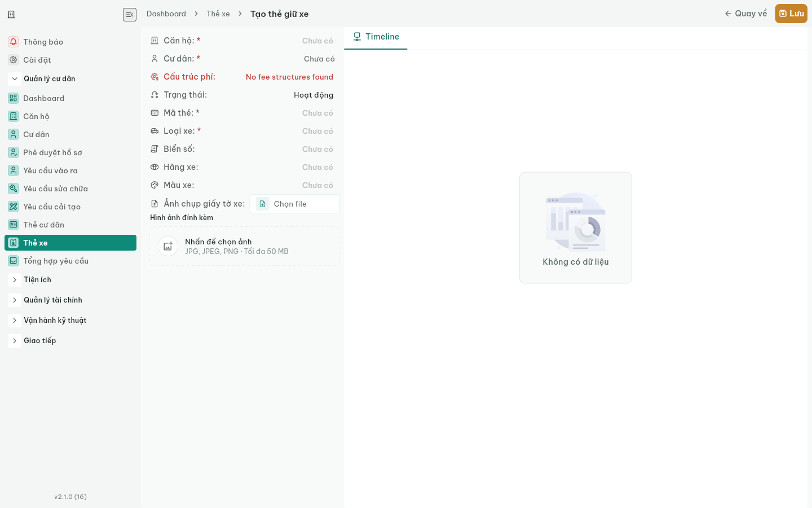Screen dimensions: 812x508
Task: Go to Dashboard breadcrumb link
Action: [166, 14]
